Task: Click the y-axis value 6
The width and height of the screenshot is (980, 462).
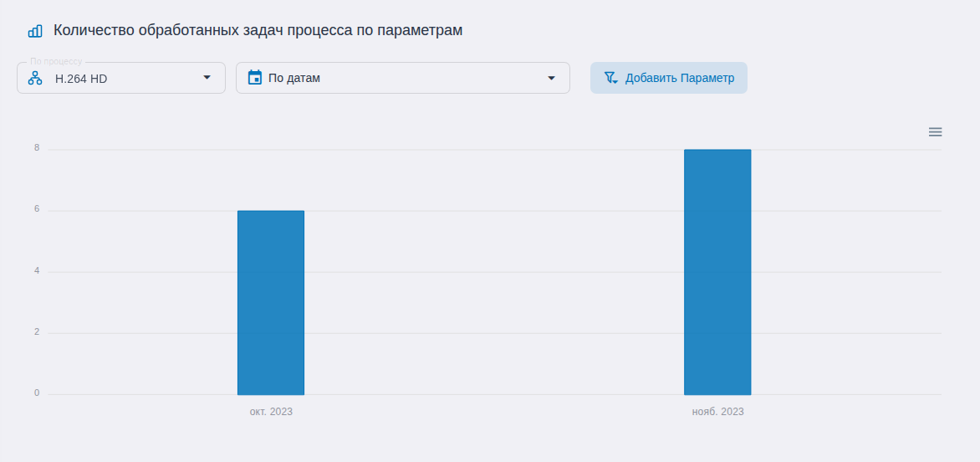Action: point(37,209)
